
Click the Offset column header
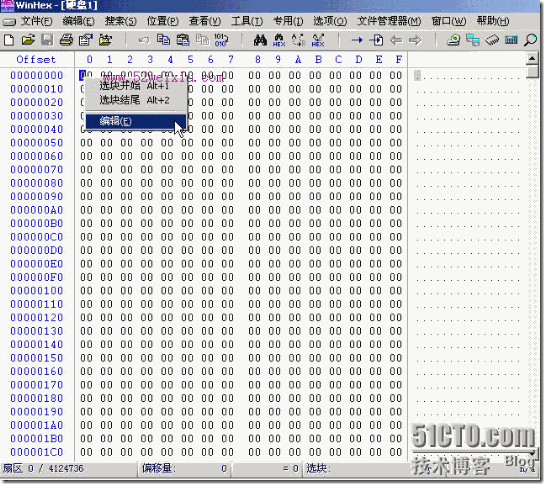click(36, 59)
